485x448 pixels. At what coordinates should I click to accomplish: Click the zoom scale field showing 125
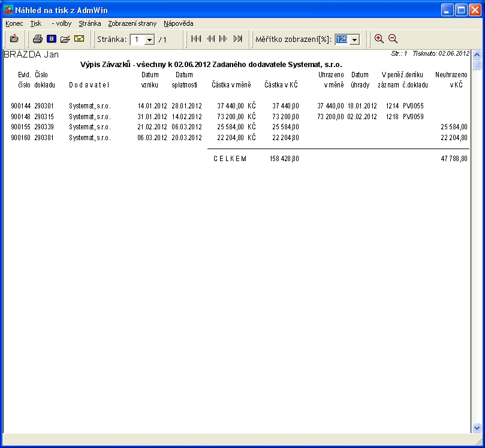pyautogui.click(x=342, y=40)
